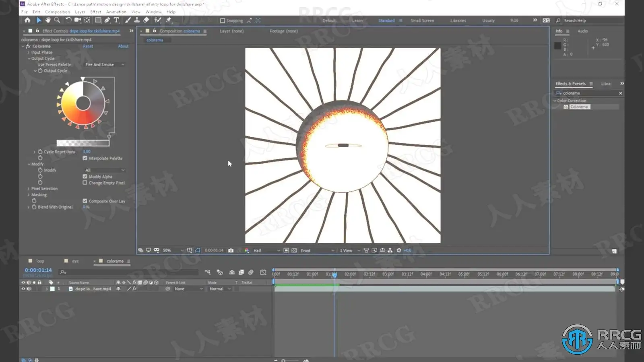Image resolution: width=644 pixels, height=362 pixels.
Task: Toggle the Region of Interest icon
Action: click(x=286, y=251)
